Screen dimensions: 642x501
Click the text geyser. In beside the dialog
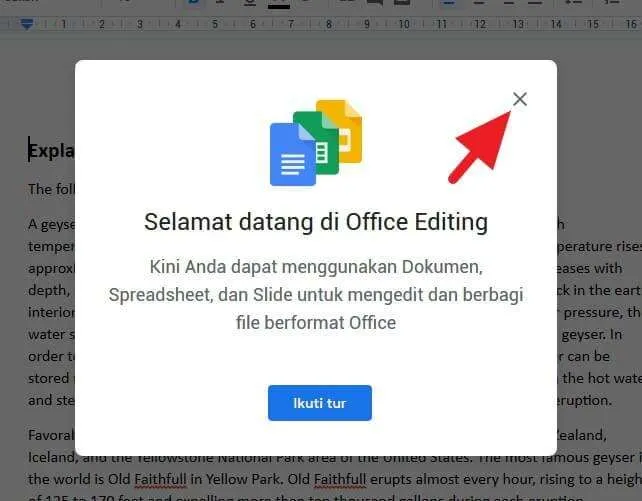592,334
